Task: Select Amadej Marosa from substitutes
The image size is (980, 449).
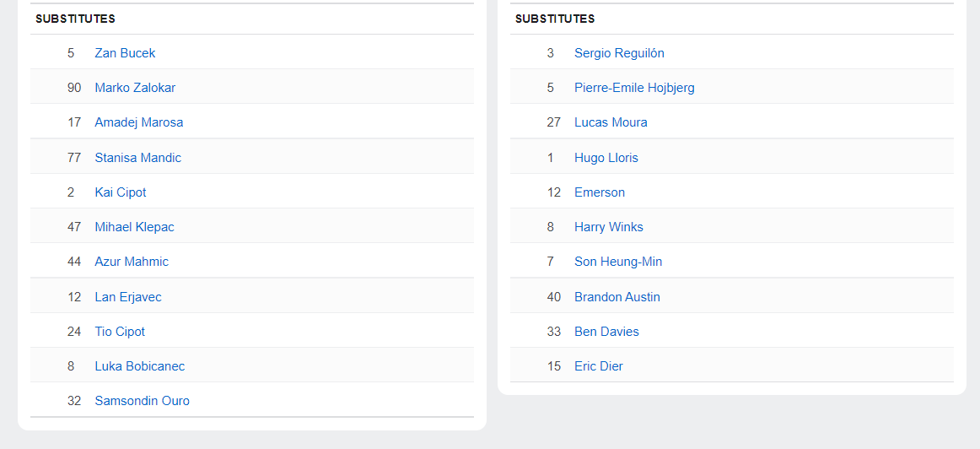Action: tap(138, 122)
